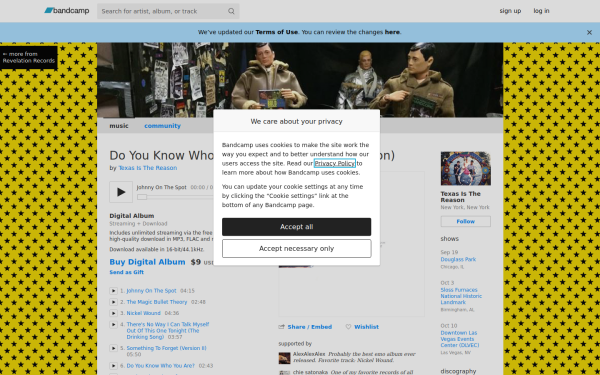Click the Bandcamp logo

click(x=67, y=11)
